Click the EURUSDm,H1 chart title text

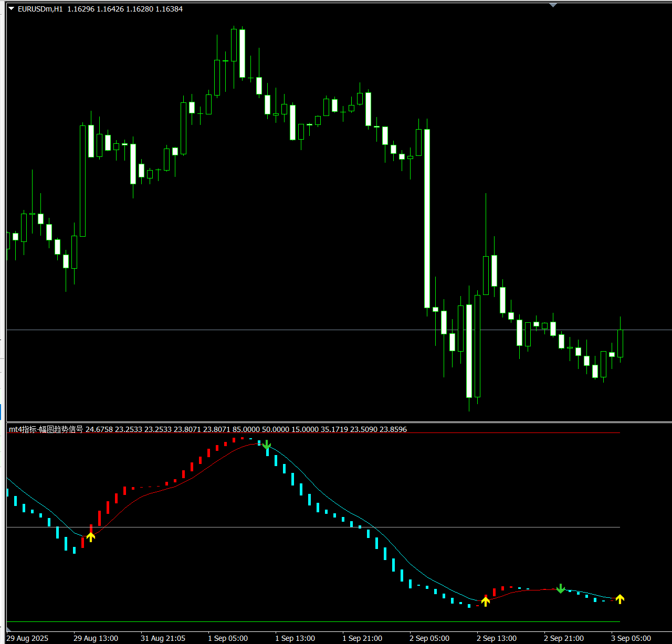click(x=40, y=9)
